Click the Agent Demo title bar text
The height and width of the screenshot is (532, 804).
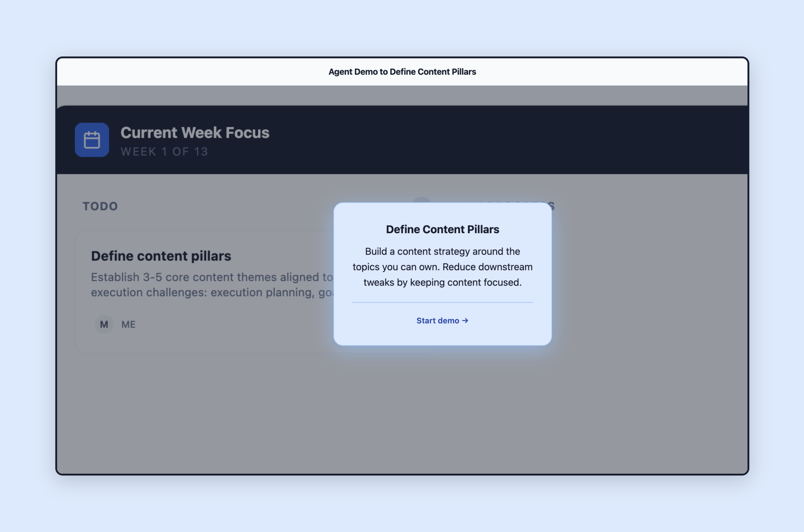point(402,72)
